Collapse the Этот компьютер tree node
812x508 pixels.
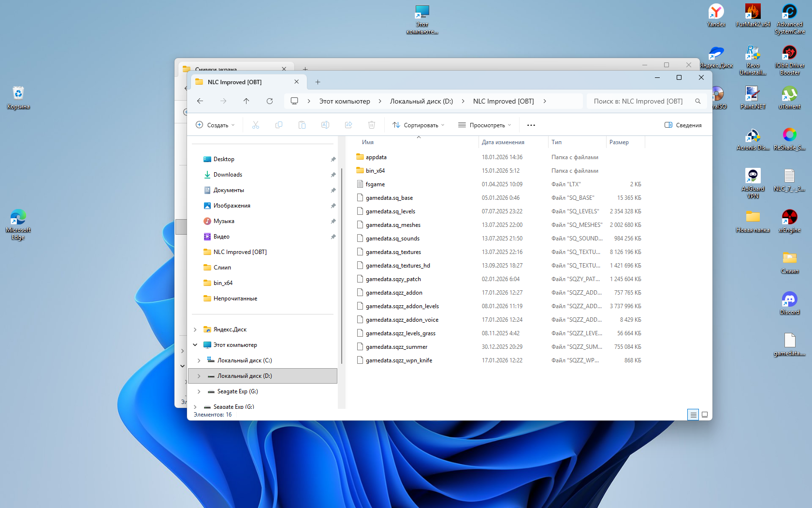coord(195,345)
